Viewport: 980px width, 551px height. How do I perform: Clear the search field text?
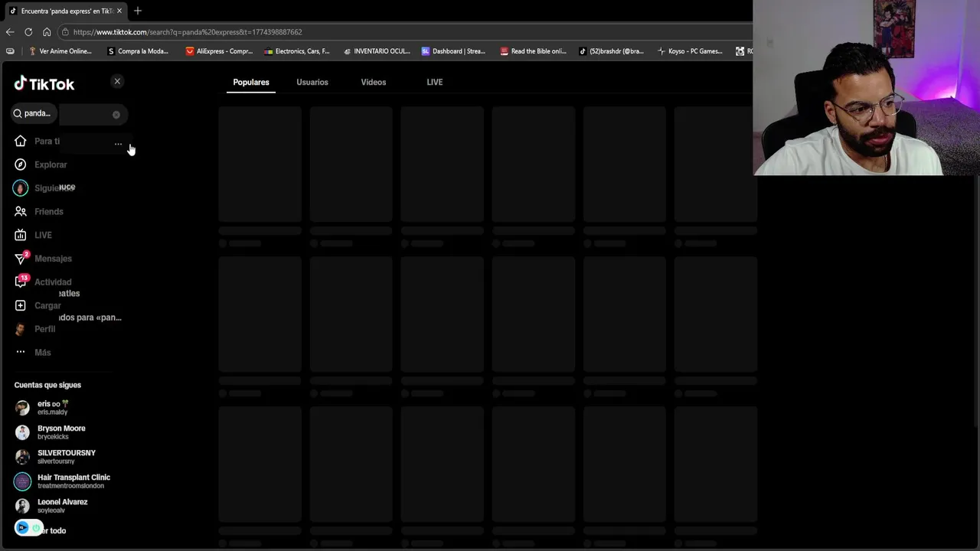(x=116, y=115)
